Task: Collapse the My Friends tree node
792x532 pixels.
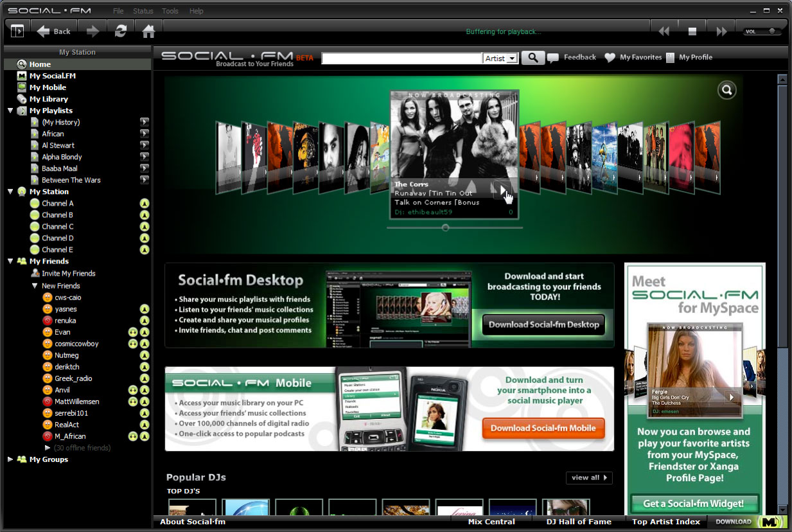Action: click(x=10, y=261)
